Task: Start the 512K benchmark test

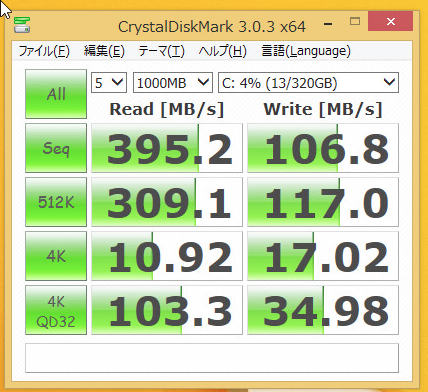Action: pyautogui.click(x=56, y=202)
